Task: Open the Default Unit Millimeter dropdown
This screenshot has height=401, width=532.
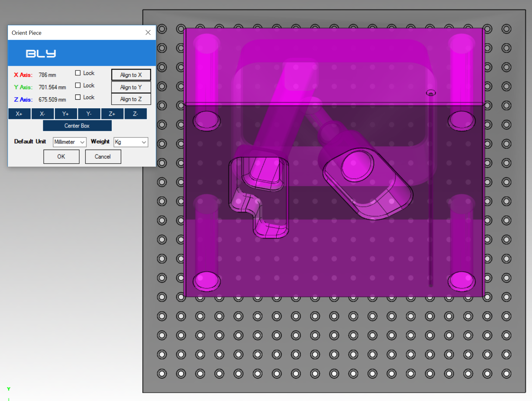Action: [x=70, y=142]
